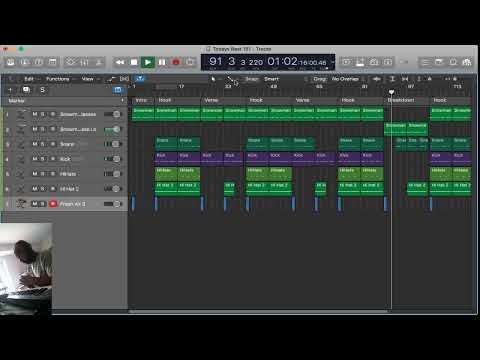Click Vertical Auto Zoom icon
Viewport: 480px width, 360px height.
[x=392, y=79]
